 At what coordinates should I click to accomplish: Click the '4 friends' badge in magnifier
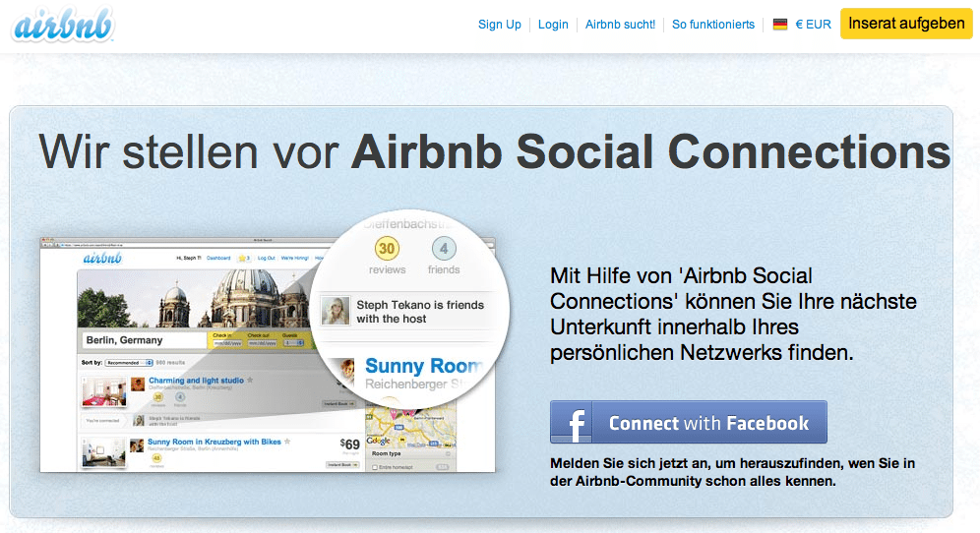[x=444, y=256]
